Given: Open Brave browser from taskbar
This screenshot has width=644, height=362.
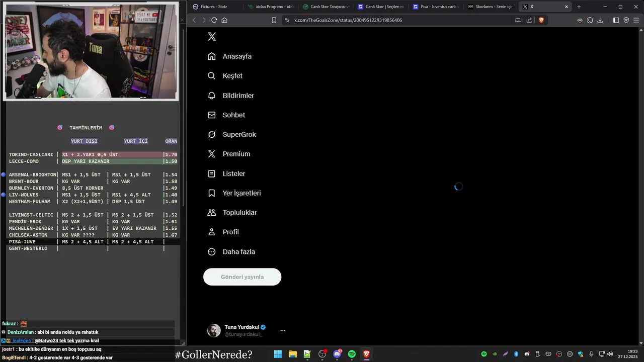Looking at the screenshot, I should 366,354.
